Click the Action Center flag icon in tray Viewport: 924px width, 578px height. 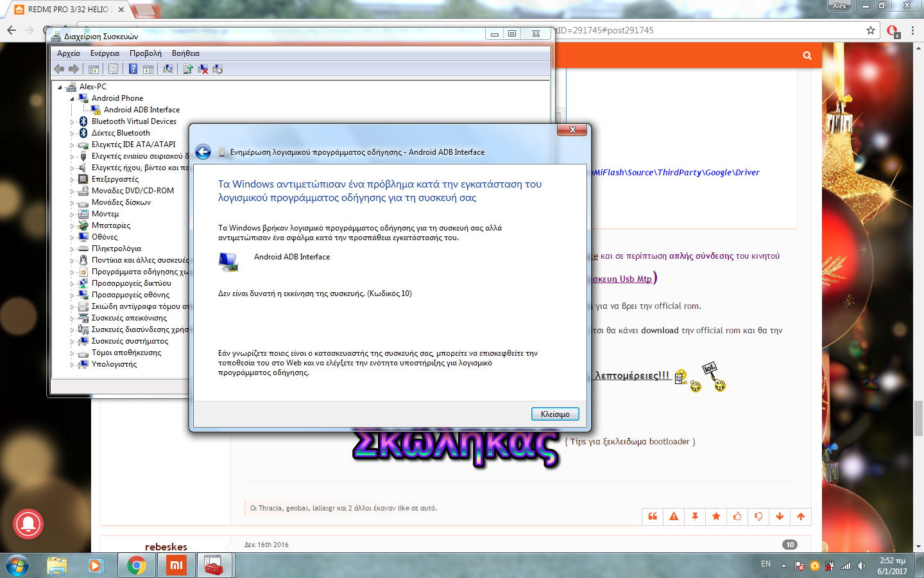point(800,566)
